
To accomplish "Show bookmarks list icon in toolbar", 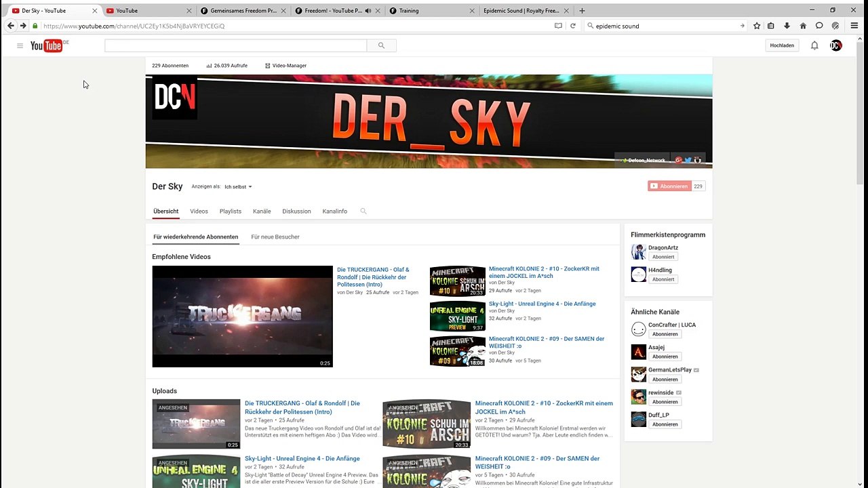I will point(770,26).
